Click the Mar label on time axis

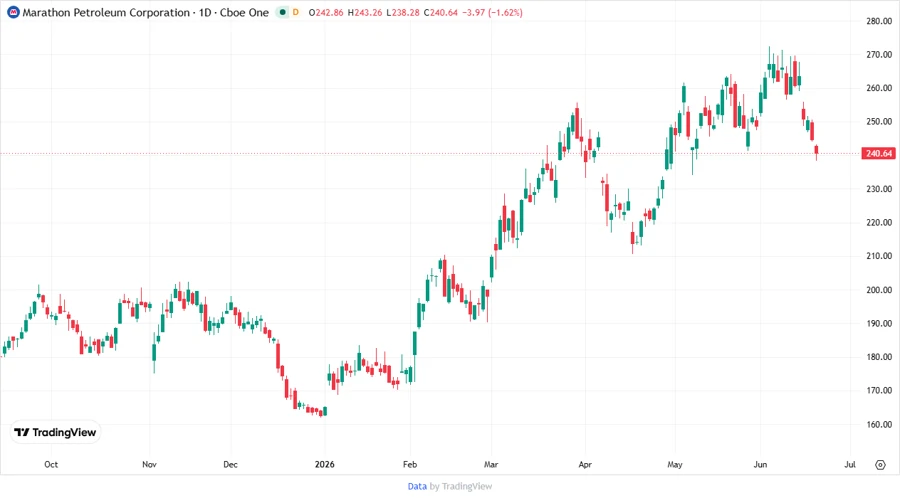491,464
